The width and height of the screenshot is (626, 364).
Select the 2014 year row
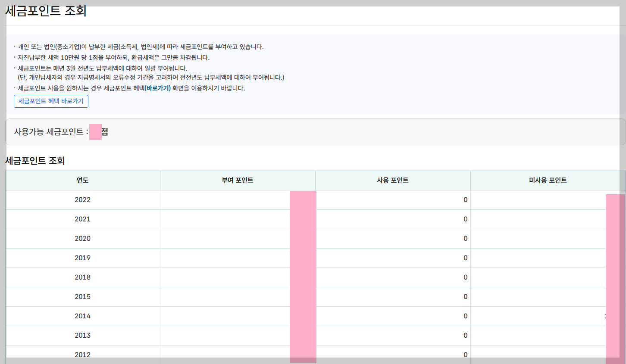82,316
